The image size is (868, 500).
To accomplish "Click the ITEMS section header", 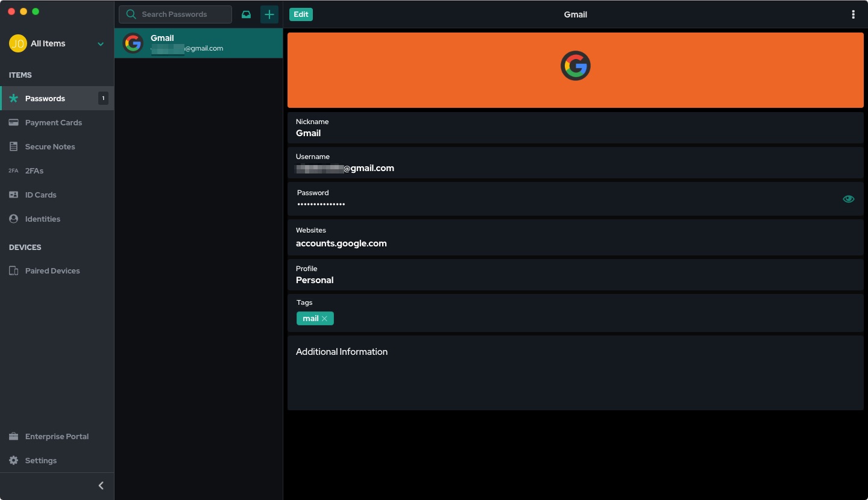I will tap(20, 75).
